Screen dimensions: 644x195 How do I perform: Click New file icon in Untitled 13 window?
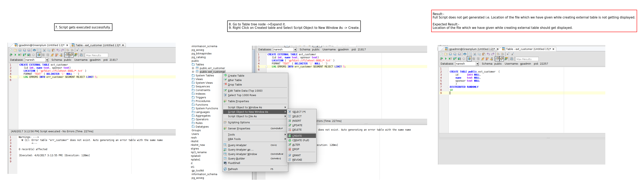point(11,50)
